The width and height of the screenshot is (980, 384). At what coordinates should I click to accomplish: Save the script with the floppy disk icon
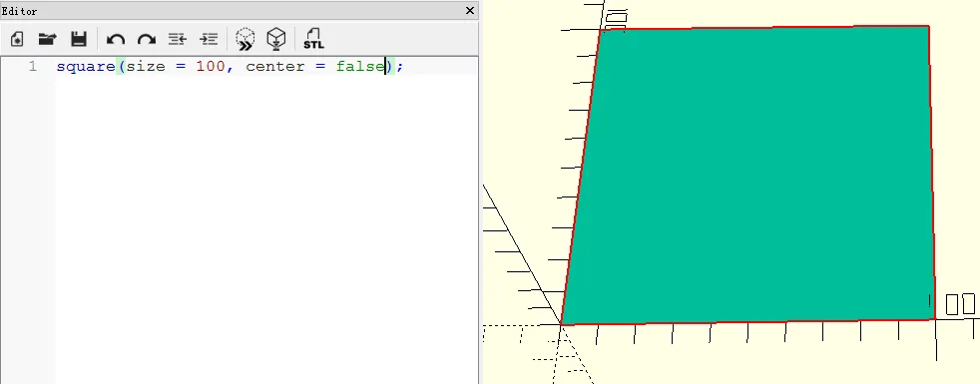click(x=78, y=39)
